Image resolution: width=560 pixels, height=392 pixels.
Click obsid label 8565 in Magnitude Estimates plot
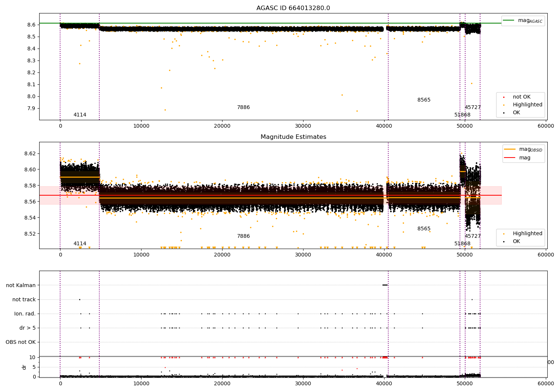pyautogui.click(x=424, y=228)
